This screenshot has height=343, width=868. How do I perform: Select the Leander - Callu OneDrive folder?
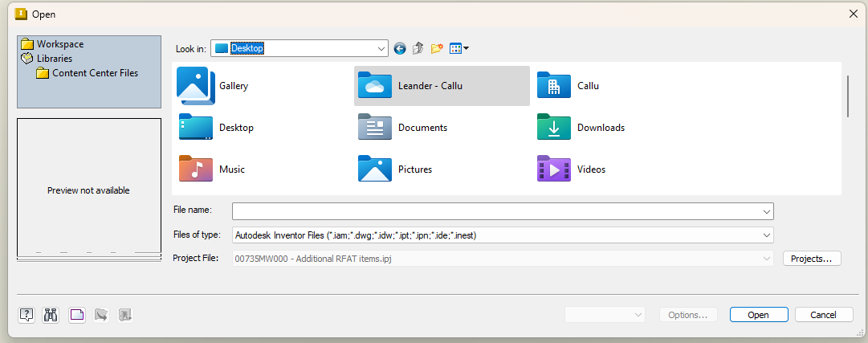[442, 86]
